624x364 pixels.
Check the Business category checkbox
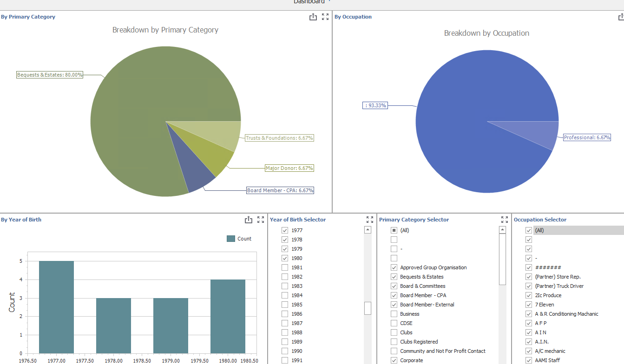coord(394,314)
